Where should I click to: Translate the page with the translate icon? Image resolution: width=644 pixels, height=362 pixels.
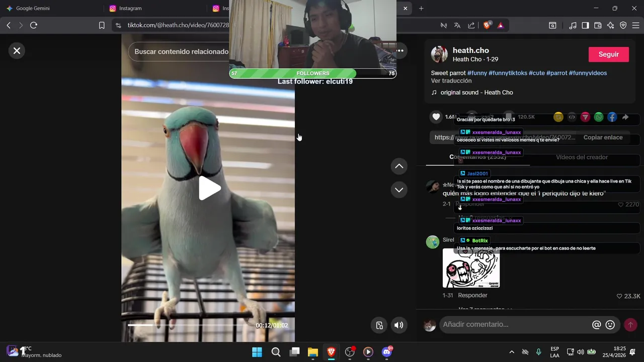(x=457, y=25)
